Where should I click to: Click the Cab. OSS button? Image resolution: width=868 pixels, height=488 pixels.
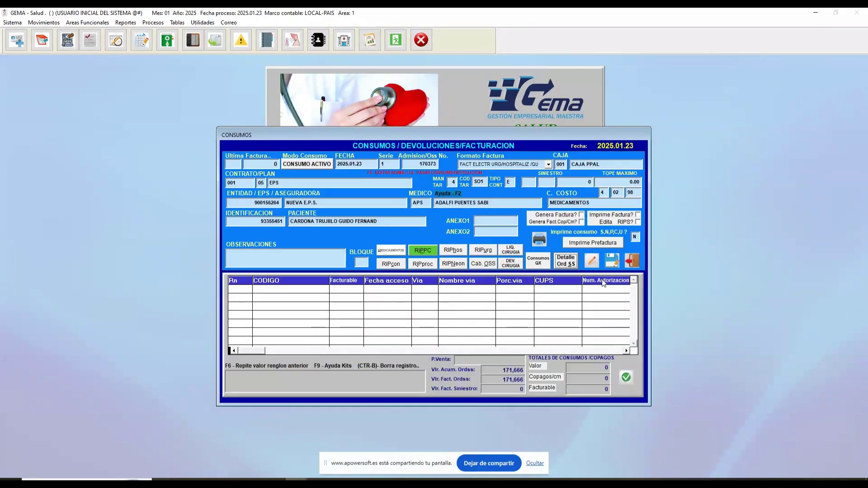coord(483,263)
